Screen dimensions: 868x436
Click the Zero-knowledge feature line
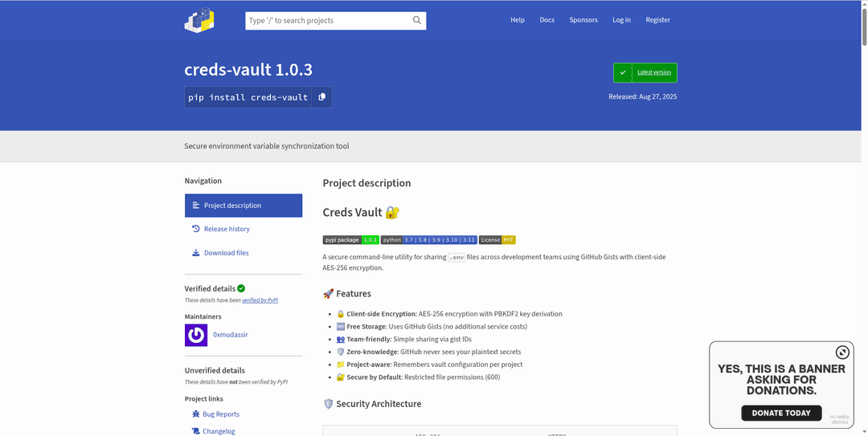(428, 352)
